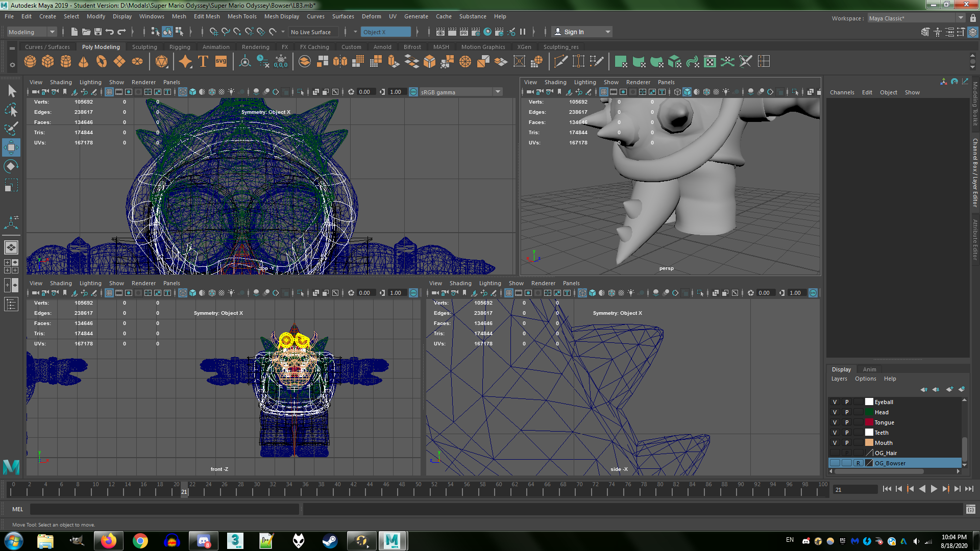Switch to the Rigging shelf tab
The width and height of the screenshot is (980, 551).
click(x=180, y=47)
